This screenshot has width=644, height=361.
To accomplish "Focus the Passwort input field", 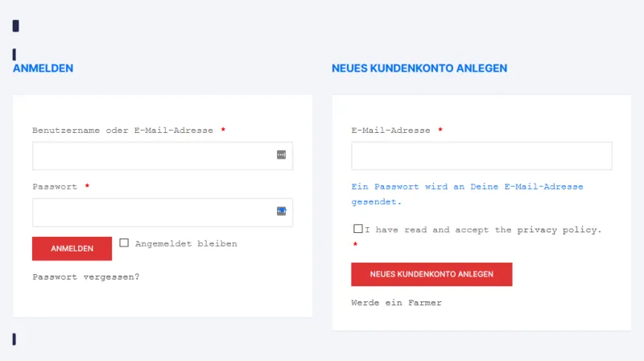I will [163, 213].
